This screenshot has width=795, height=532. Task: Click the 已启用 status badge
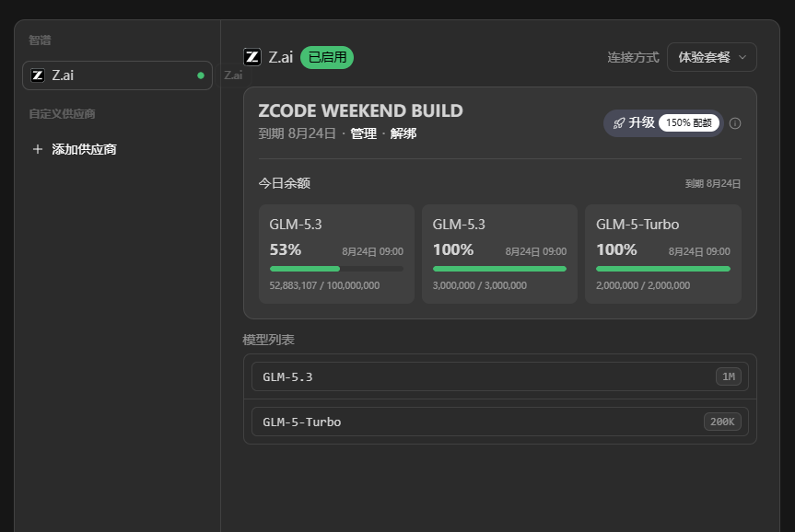327,57
